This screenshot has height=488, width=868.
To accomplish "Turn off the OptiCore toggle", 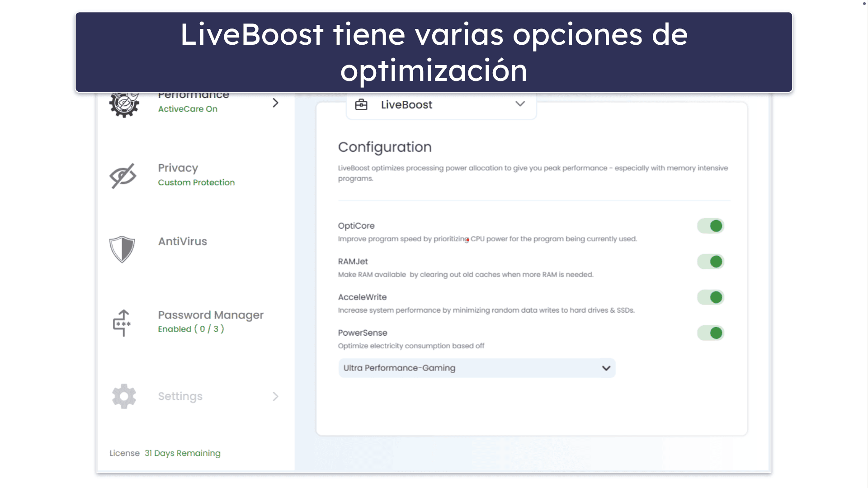I will click(710, 226).
